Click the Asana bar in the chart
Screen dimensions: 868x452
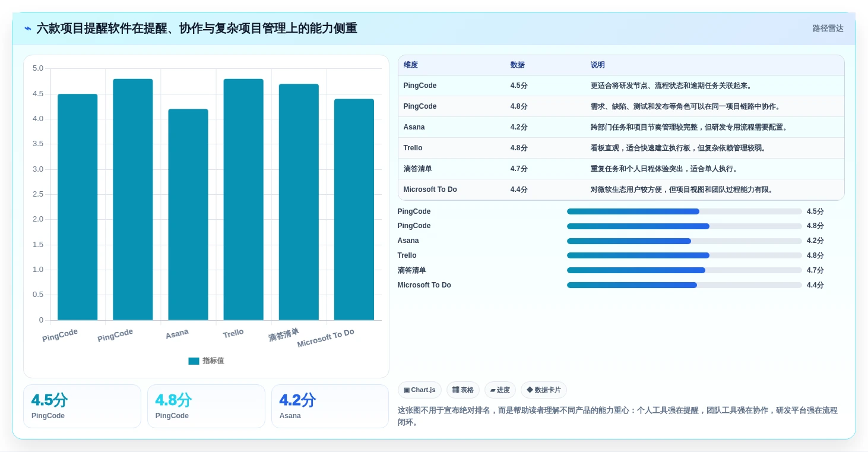pyautogui.click(x=188, y=214)
